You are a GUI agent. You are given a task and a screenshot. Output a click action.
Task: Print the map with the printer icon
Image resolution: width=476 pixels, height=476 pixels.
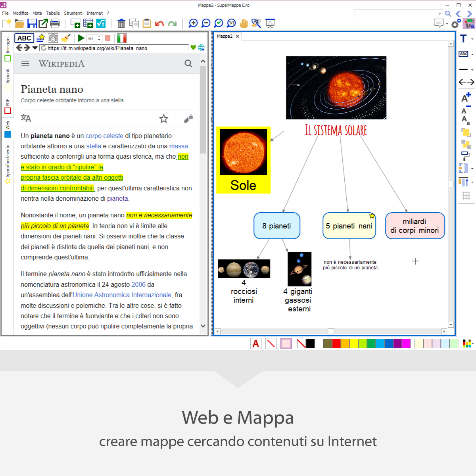(x=55, y=23)
